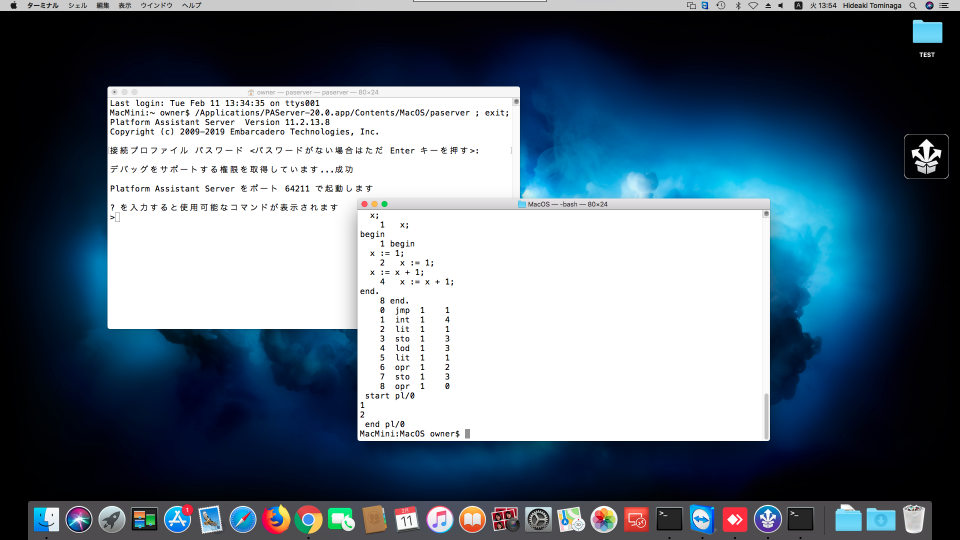Open the App Store dock icon

[178, 519]
